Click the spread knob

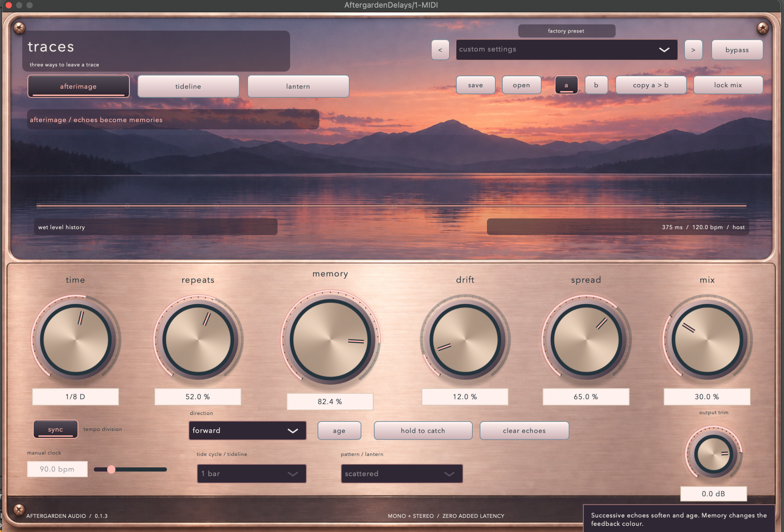(x=586, y=339)
